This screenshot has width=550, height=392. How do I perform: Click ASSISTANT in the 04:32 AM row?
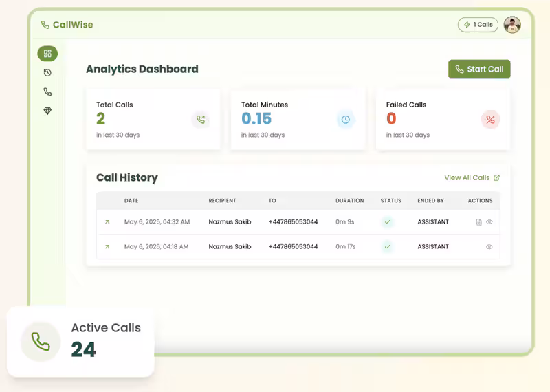coord(433,222)
